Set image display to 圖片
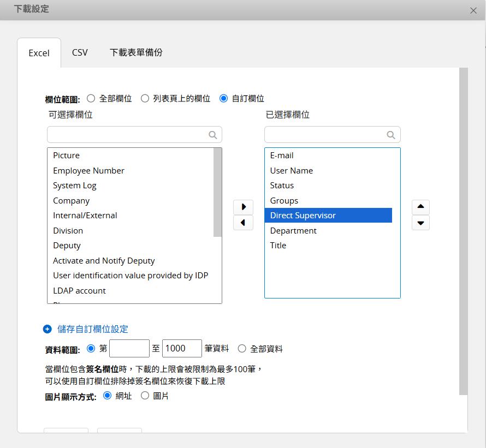Viewport: 486px width, 448px height. coord(145,396)
